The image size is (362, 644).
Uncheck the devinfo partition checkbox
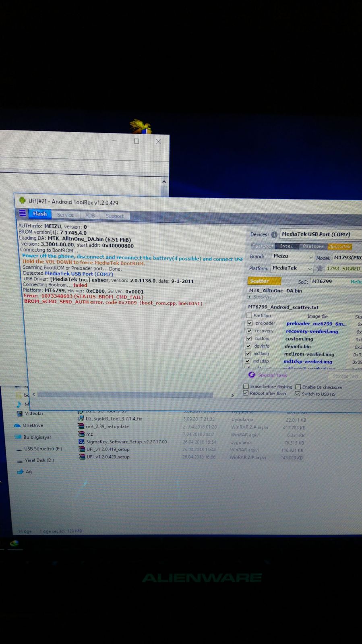(248, 346)
